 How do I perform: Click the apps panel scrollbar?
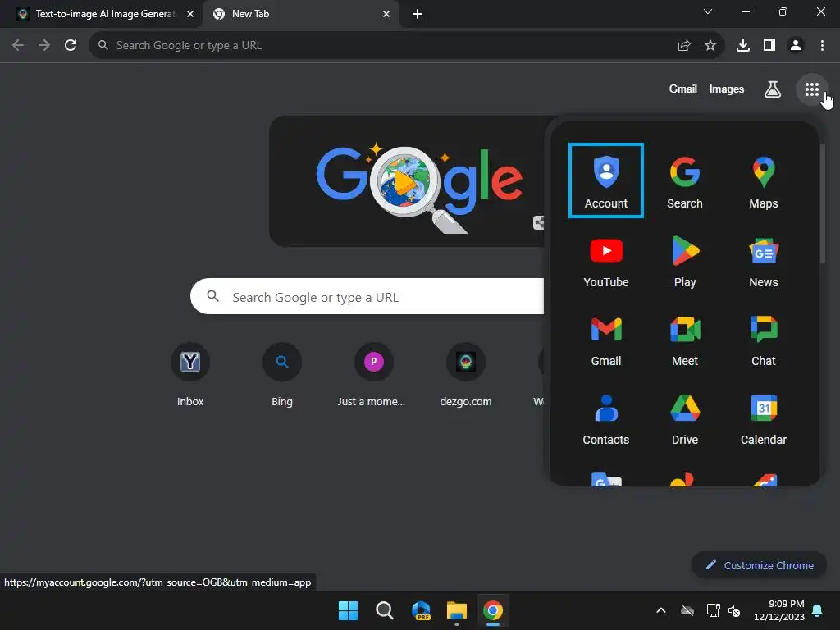point(822,203)
